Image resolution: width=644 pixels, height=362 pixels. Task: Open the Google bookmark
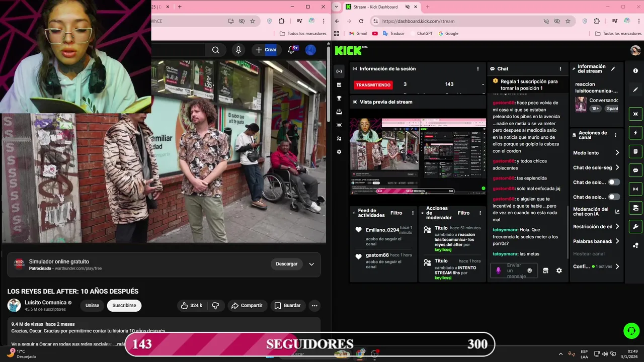point(448,34)
